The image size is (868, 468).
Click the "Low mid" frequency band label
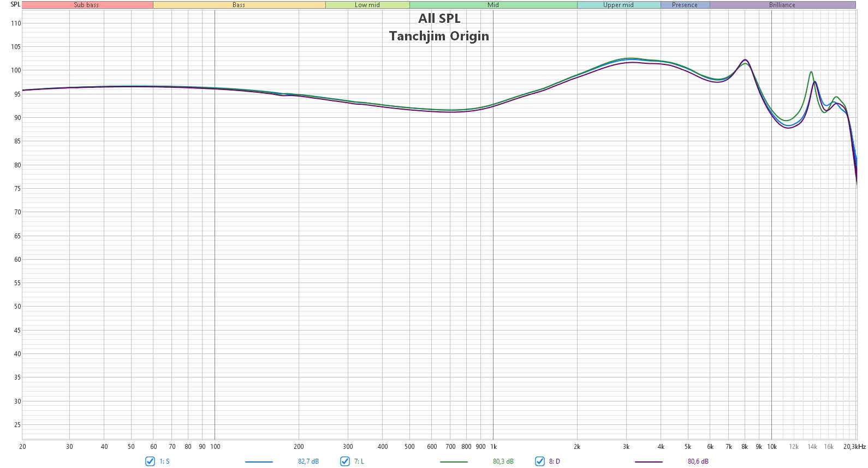pos(367,5)
